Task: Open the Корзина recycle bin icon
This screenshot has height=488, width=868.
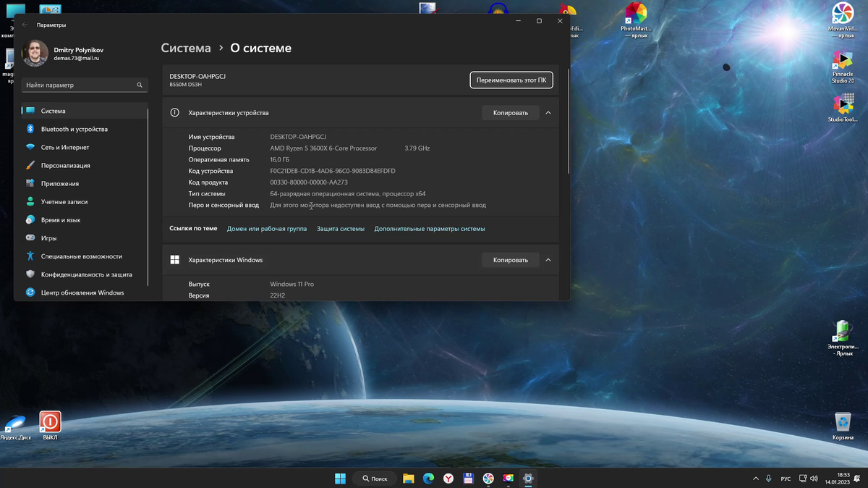Action: point(843,426)
